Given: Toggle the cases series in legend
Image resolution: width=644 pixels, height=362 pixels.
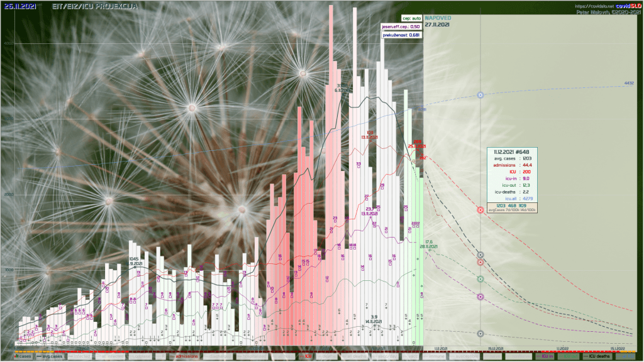Looking at the screenshot, I should (23, 356).
